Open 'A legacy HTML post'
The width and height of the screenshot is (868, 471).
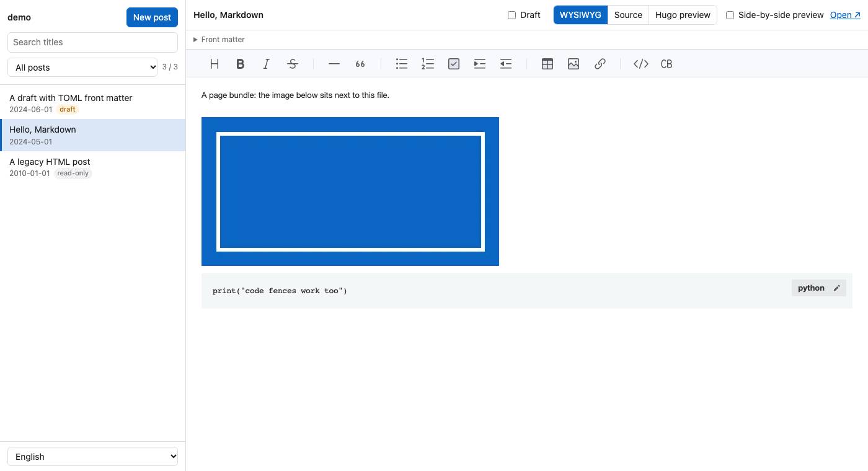(x=93, y=167)
